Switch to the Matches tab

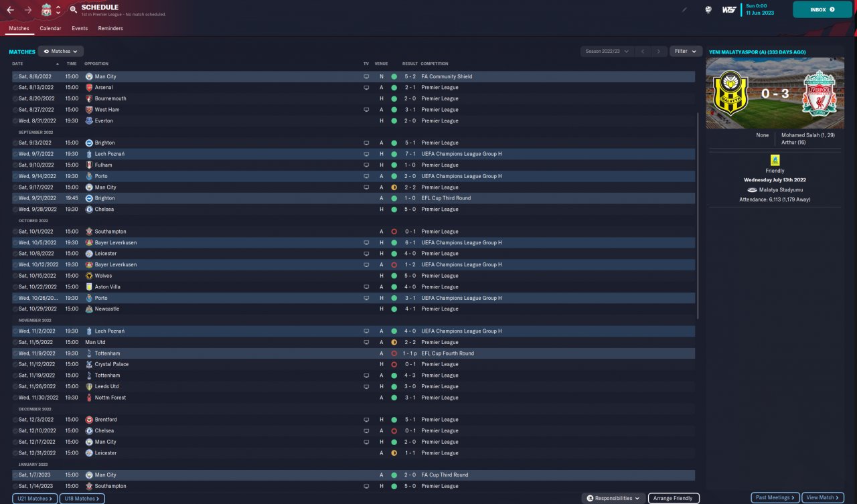coord(19,29)
